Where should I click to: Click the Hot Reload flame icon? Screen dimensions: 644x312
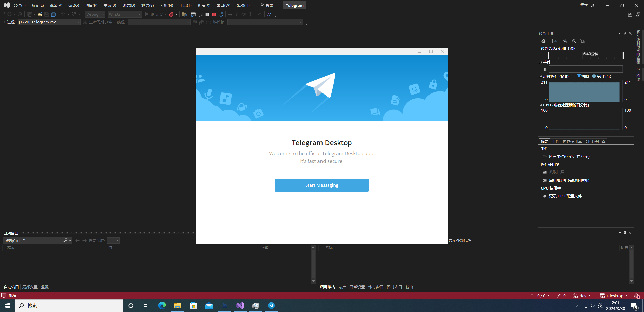click(x=171, y=14)
